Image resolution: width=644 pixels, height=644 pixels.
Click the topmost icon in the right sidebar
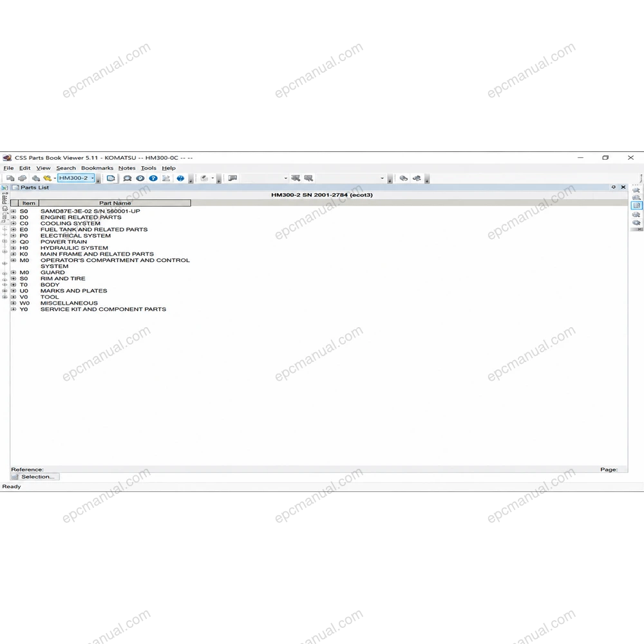coord(637,190)
